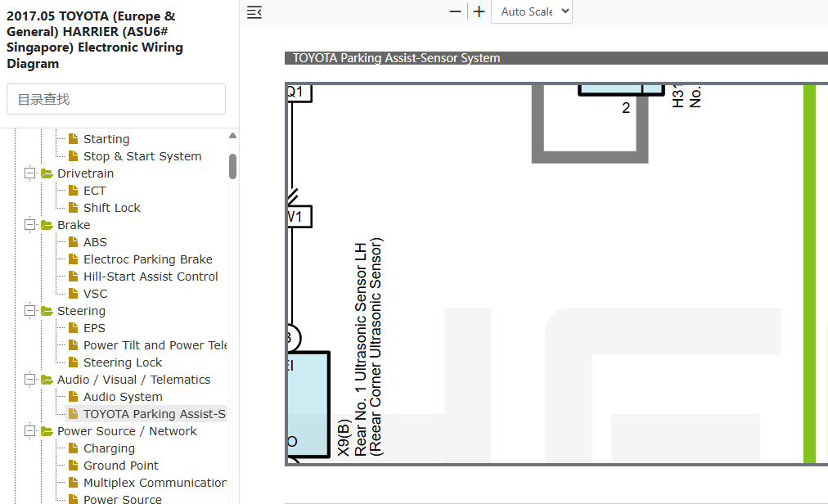The image size is (828, 504).
Task: Click the file icon beside ECT
Action: (74, 190)
